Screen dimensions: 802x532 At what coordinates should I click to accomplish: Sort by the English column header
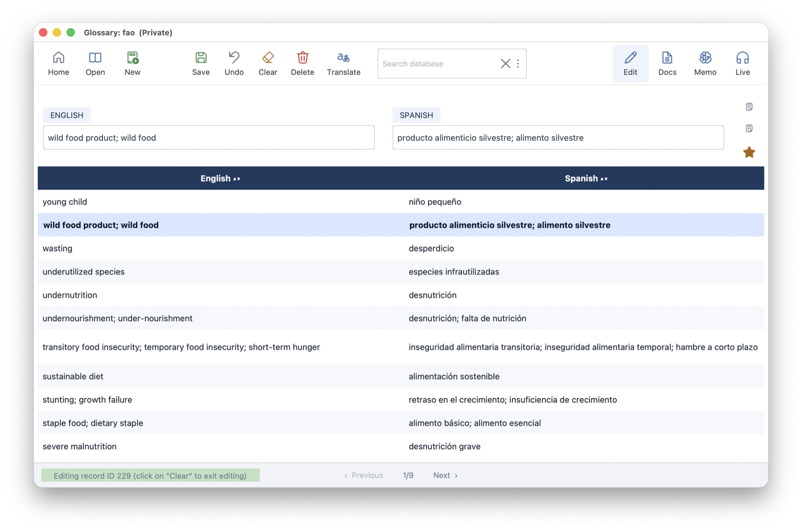[x=220, y=179]
